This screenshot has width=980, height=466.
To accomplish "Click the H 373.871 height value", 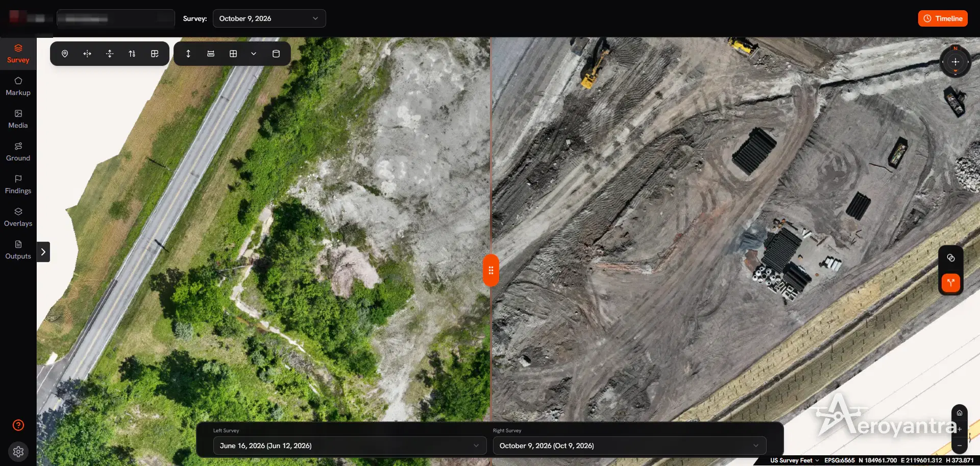I will (x=960, y=460).
